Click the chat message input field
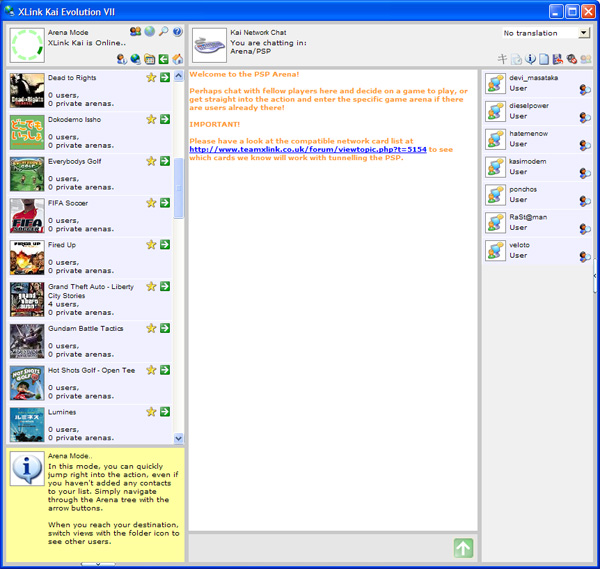The width and height of the screenshot is (600, 569). click(x=320, y=548)
